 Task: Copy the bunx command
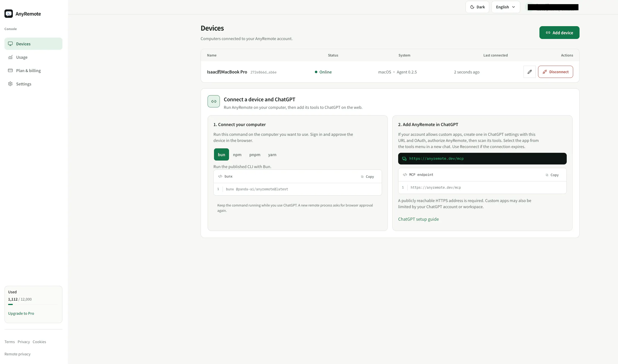(x=368, y=177)
